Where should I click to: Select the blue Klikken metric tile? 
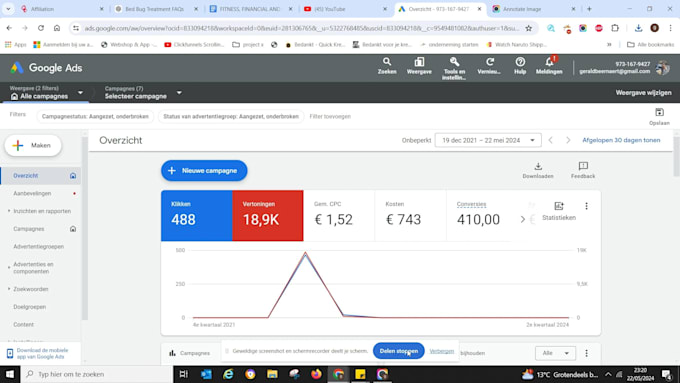pos(196,216)
